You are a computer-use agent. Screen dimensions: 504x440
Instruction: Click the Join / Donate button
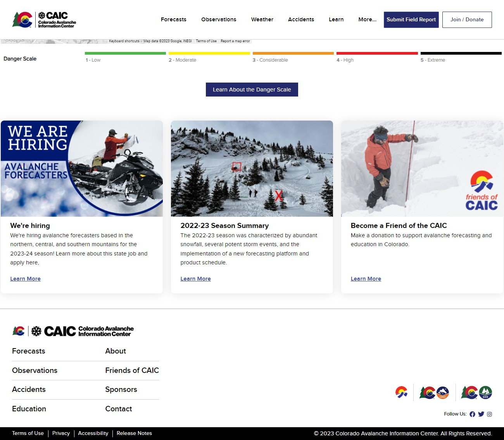tap(467, 20)
